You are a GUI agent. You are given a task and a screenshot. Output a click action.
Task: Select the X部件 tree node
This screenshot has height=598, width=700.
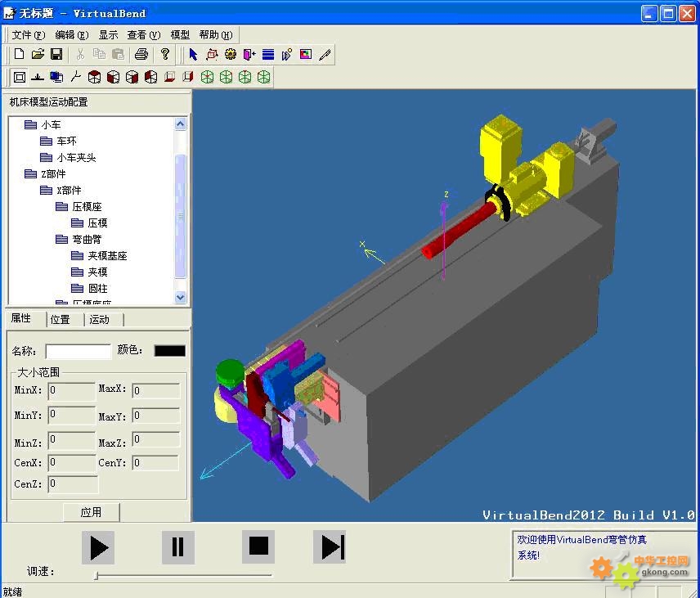(x=69, y=191)
